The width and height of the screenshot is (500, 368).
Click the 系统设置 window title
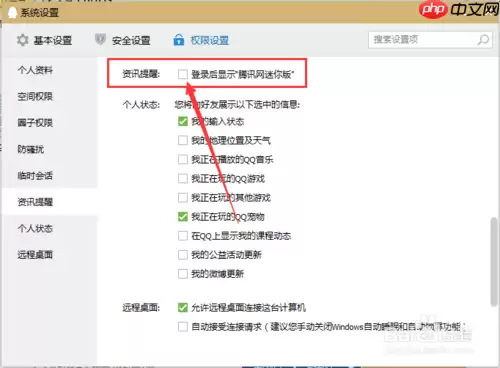(x=40, y=13)
